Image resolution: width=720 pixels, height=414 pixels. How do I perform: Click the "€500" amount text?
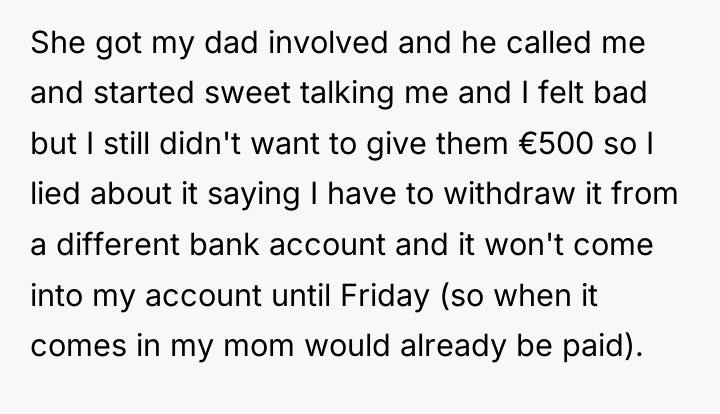556,143
